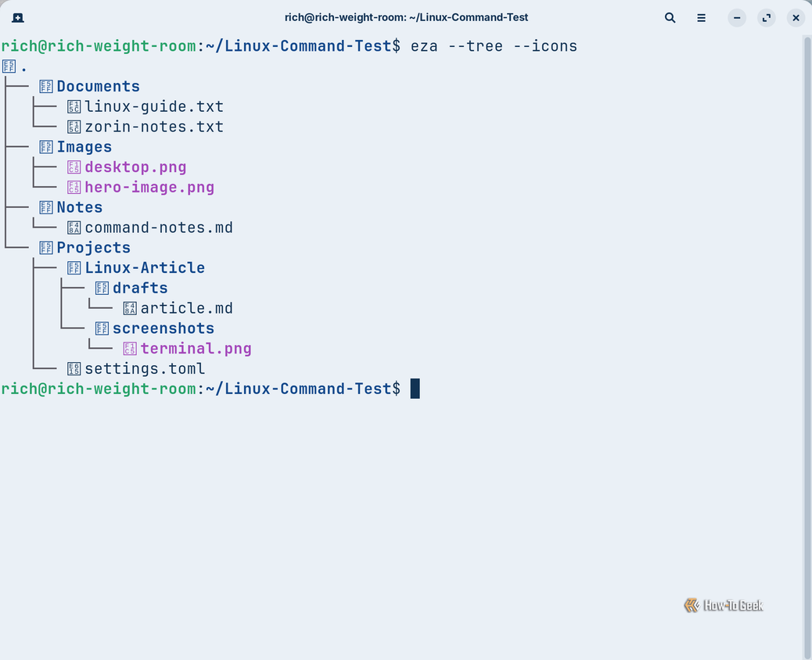Minimize the terminal window
This screenshot has height=660, width=812.
[736, 18]
